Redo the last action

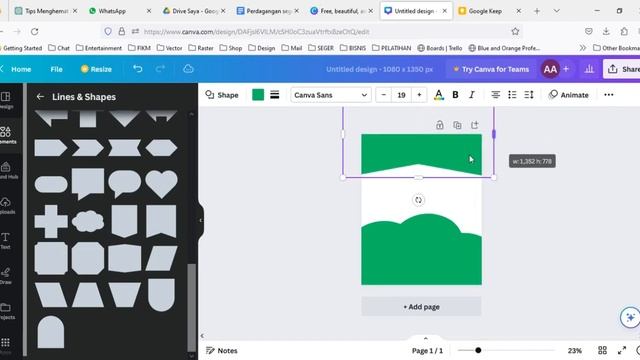(x=160, y=69)
